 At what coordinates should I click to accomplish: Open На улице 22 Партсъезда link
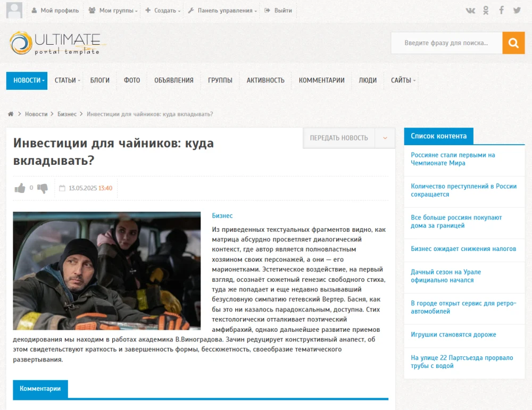pos(462,362)
